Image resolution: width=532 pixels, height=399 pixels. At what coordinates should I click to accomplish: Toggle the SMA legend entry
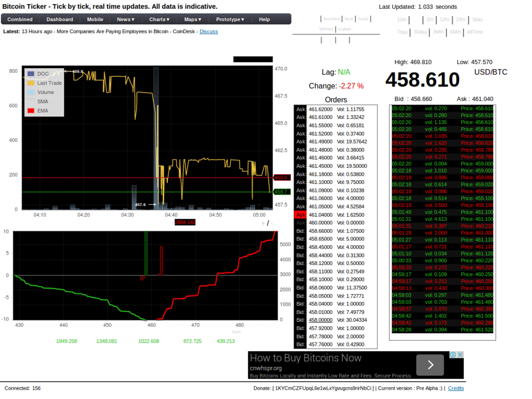pyautogui.click(x=43, y=101)
